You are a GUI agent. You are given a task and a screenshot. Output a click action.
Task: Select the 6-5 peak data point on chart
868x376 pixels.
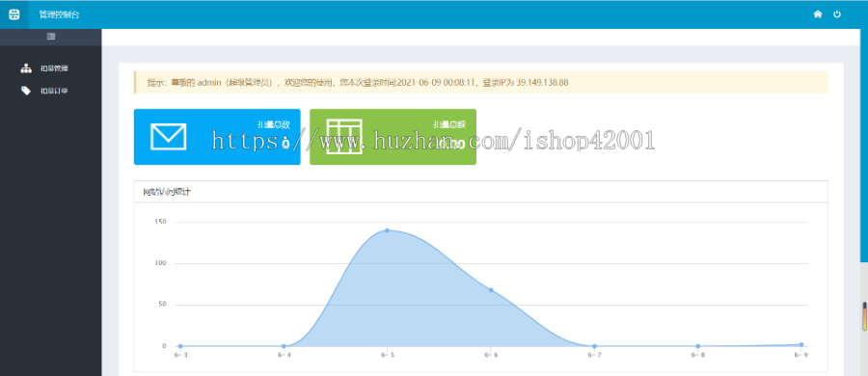pyautogui.click(x=387, y=230)
